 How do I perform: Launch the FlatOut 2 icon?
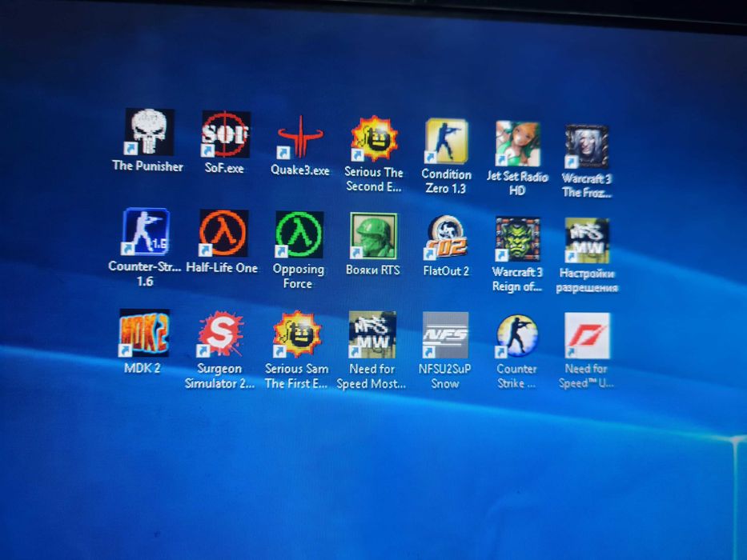pyautogui.click(x=447, y=238)
